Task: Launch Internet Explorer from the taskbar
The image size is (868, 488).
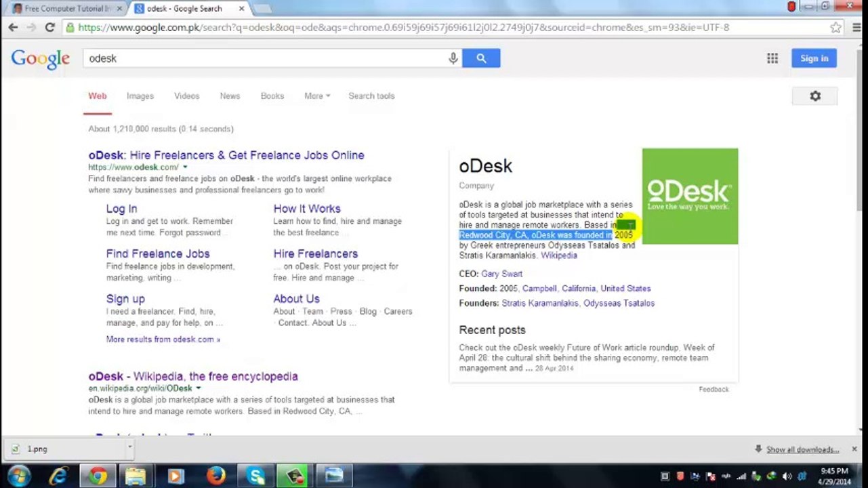Action: 58,476
